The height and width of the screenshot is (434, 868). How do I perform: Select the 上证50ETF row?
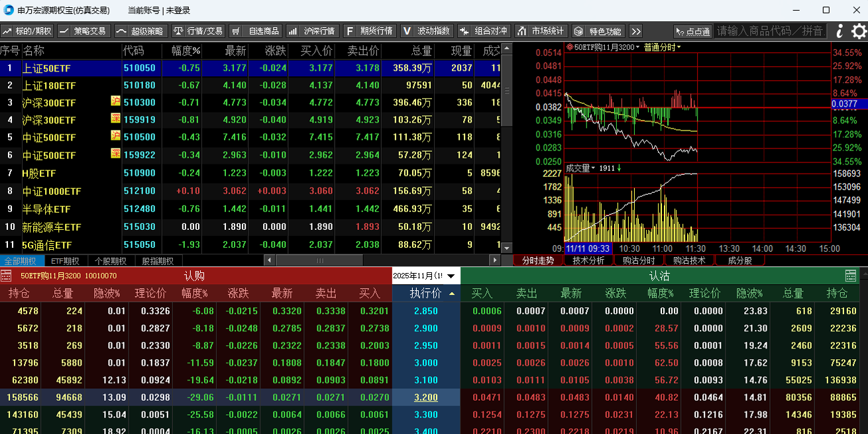[x=46, y=68]
